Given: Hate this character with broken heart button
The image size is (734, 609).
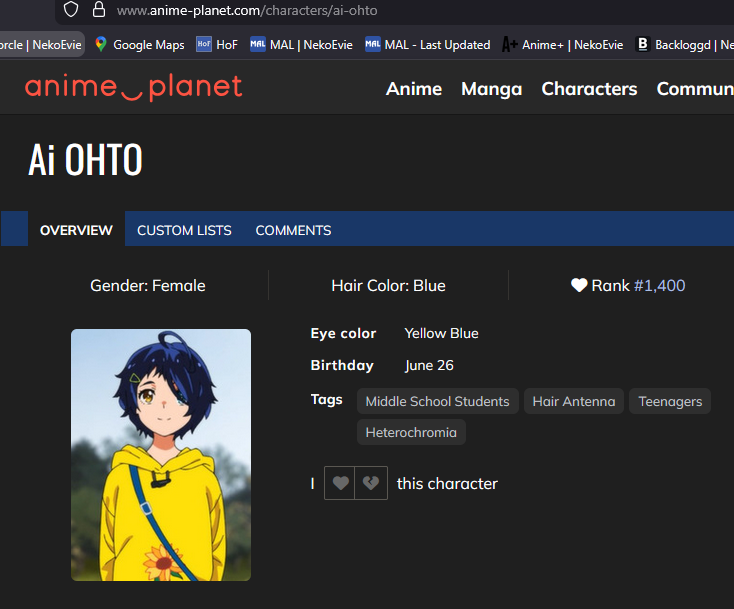Looking at the screenshot, I should pos(371,483).
